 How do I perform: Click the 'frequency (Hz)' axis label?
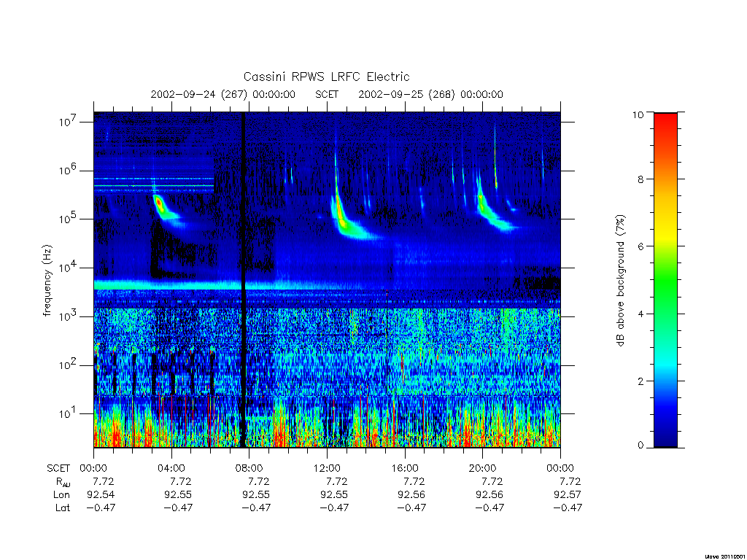click(47, 281)
